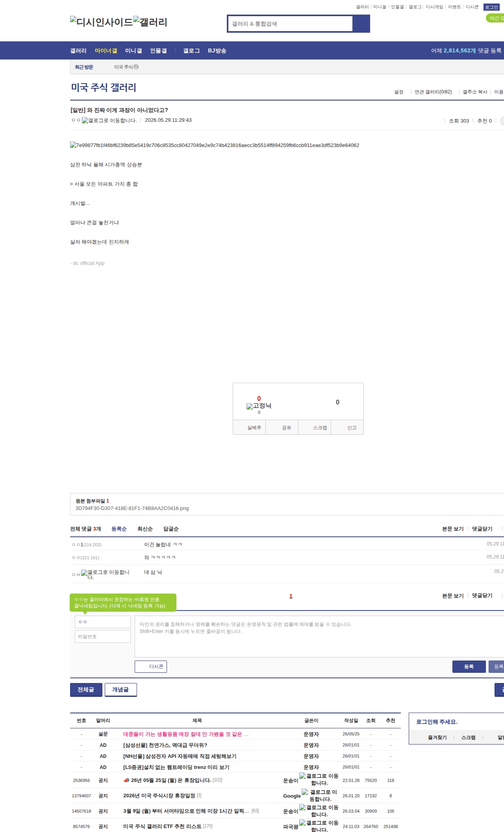Open notice 2026년 미국 주식시장 휴장일정

point(159,796)
